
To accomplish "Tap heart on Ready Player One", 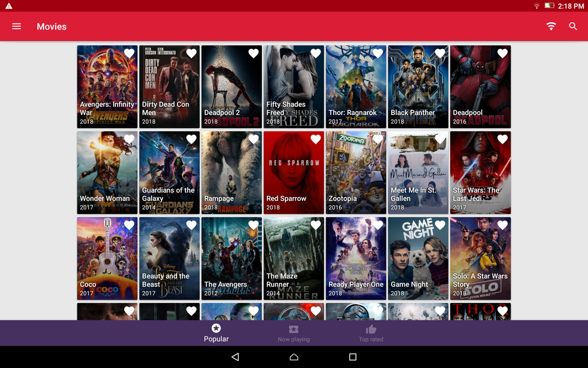I will 378,225.
